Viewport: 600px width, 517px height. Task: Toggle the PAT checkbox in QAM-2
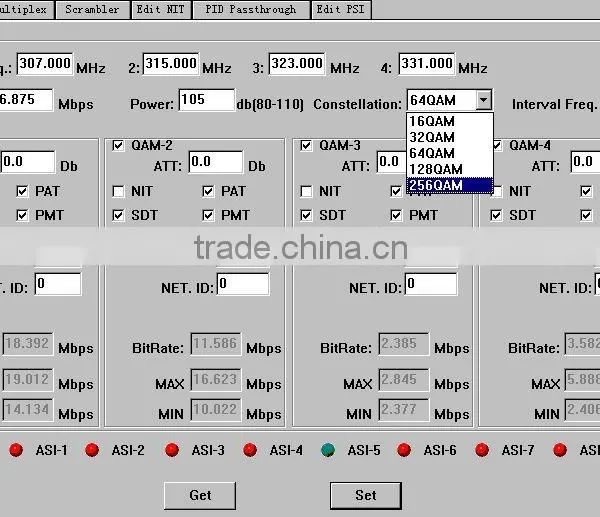click(208, 191)
